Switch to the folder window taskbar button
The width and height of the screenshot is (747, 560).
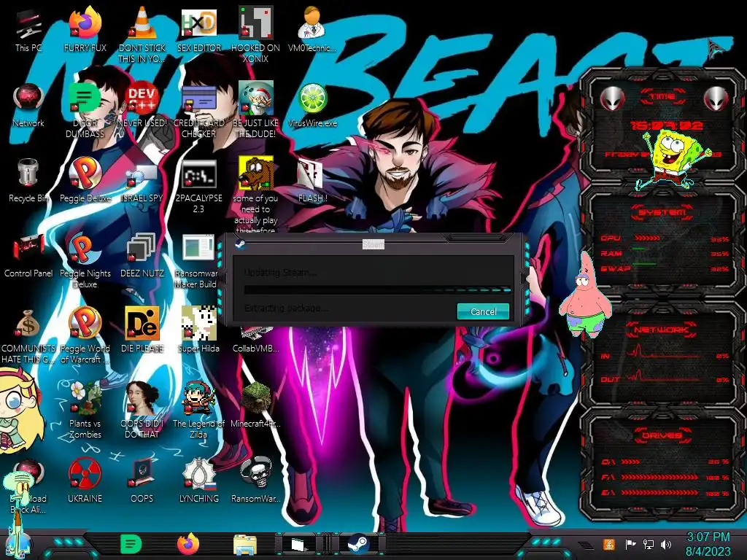(x=300, y=544)
